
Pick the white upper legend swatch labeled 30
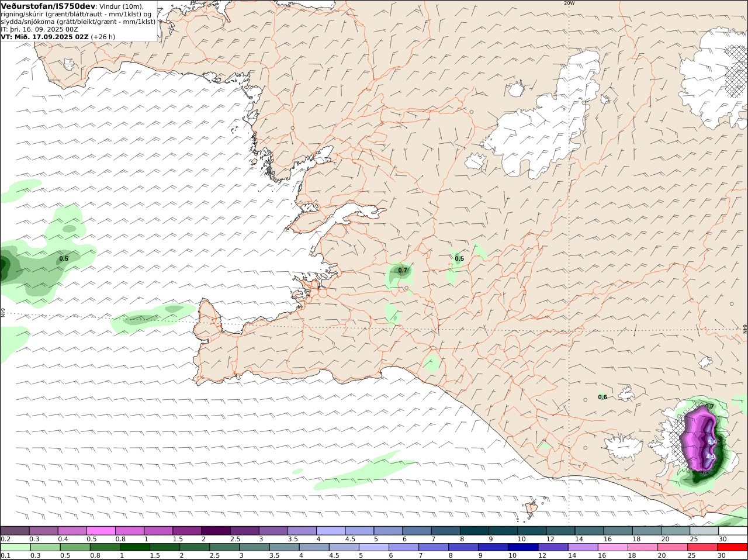[x=733, y=530]
